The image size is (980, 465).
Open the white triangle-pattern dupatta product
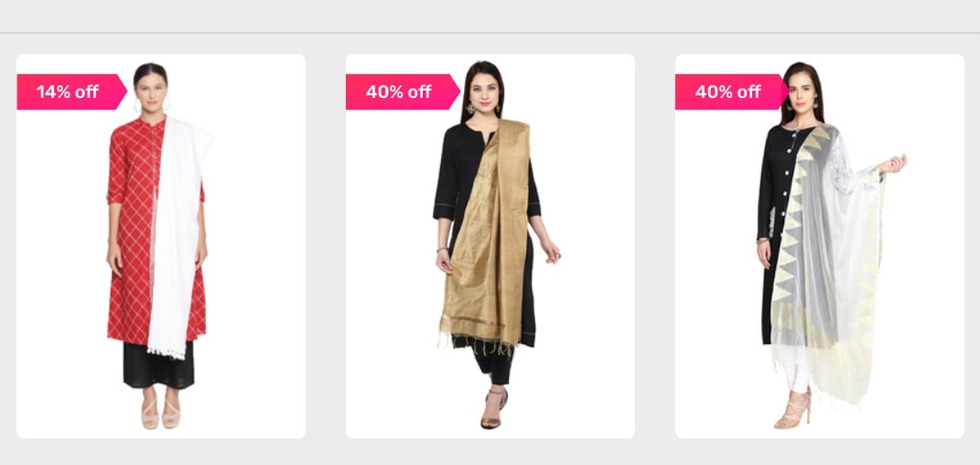(x=819, y=246)
